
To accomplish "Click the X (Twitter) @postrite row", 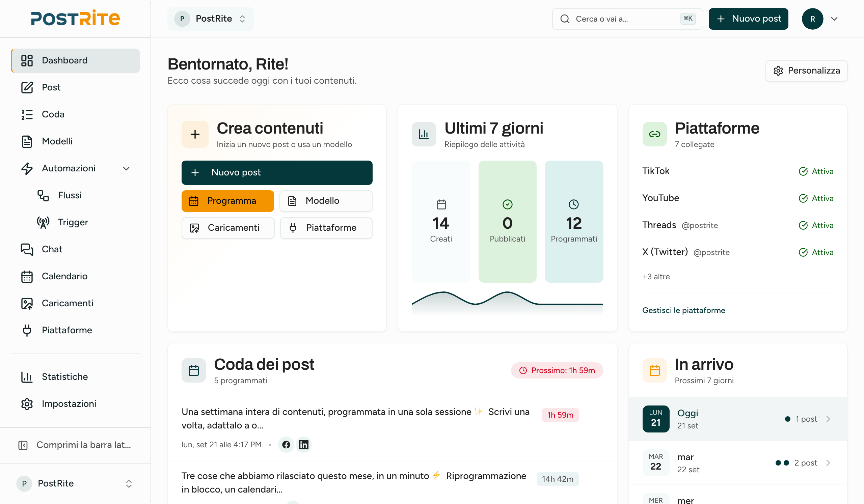I will coord(738,253).
